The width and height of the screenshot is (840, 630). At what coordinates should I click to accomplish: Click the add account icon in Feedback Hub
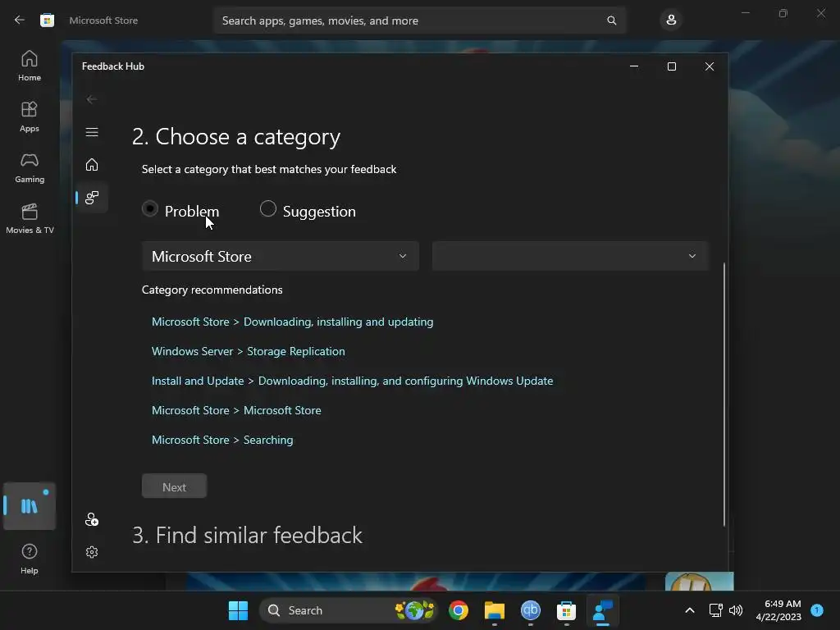click(92, 519)
